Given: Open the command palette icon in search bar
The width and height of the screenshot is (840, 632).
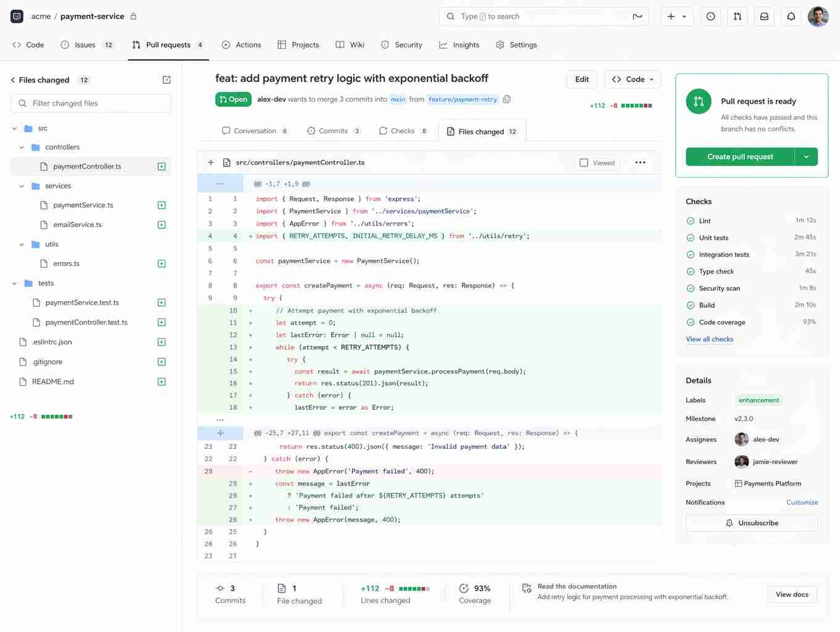Looking at the screenshot, I should tap(637, 17).
